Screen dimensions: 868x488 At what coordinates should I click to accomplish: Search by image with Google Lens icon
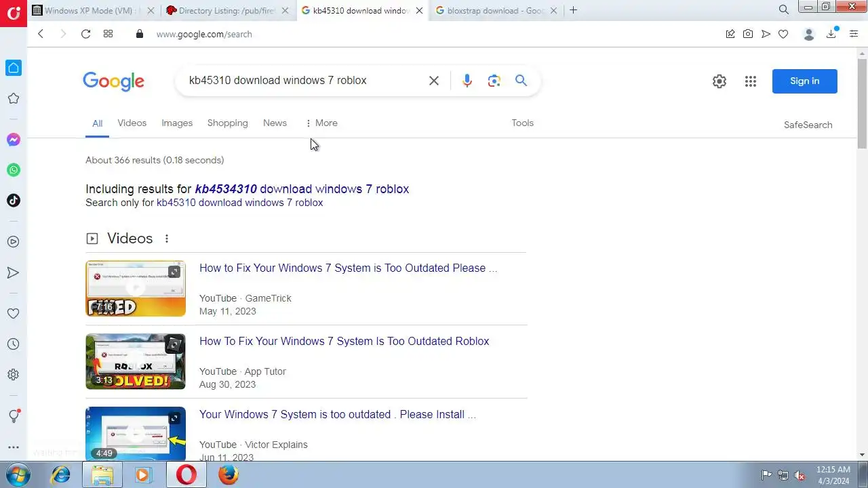(x=494, y=81)
